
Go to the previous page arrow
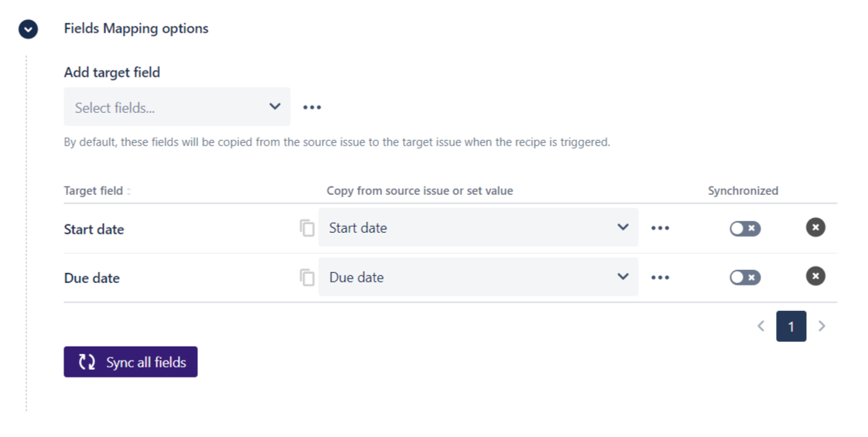click(x=760, y=326)
